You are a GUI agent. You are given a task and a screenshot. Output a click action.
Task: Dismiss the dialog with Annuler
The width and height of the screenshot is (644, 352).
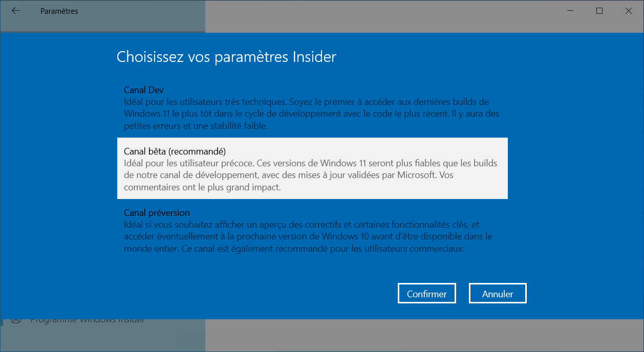click(498, 294)
